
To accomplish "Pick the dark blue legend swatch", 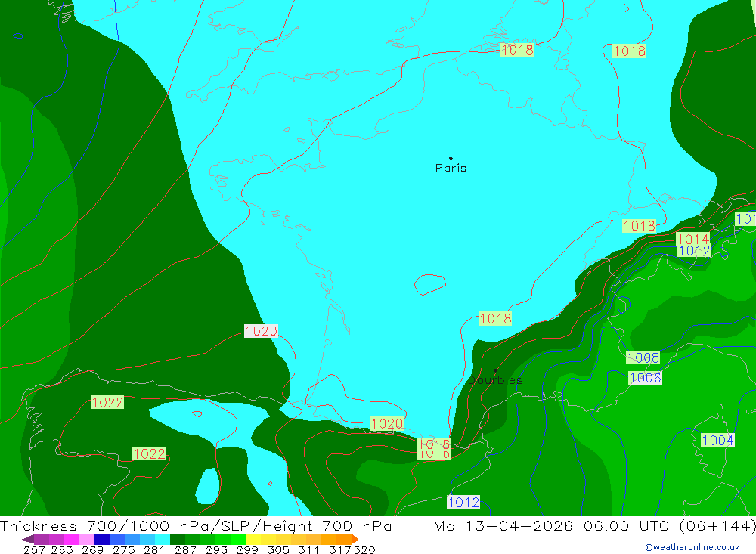I will point(102,539).
